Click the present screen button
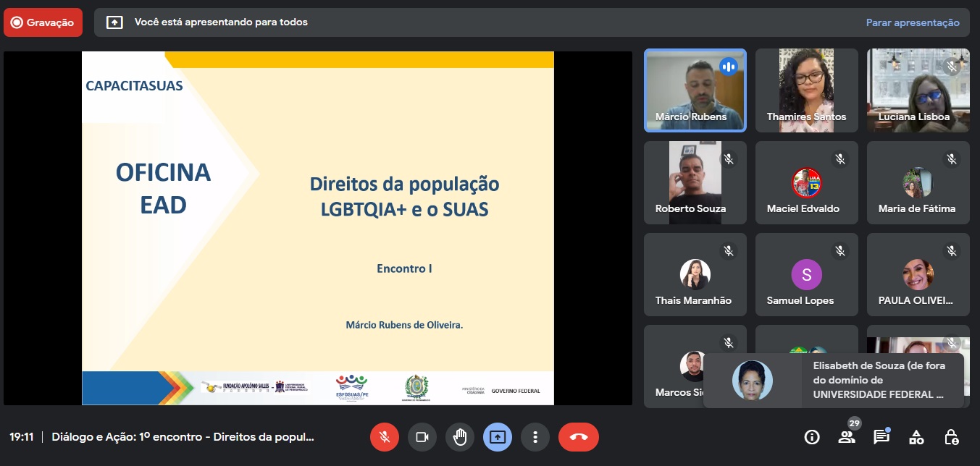 click(x=498, y=437)
